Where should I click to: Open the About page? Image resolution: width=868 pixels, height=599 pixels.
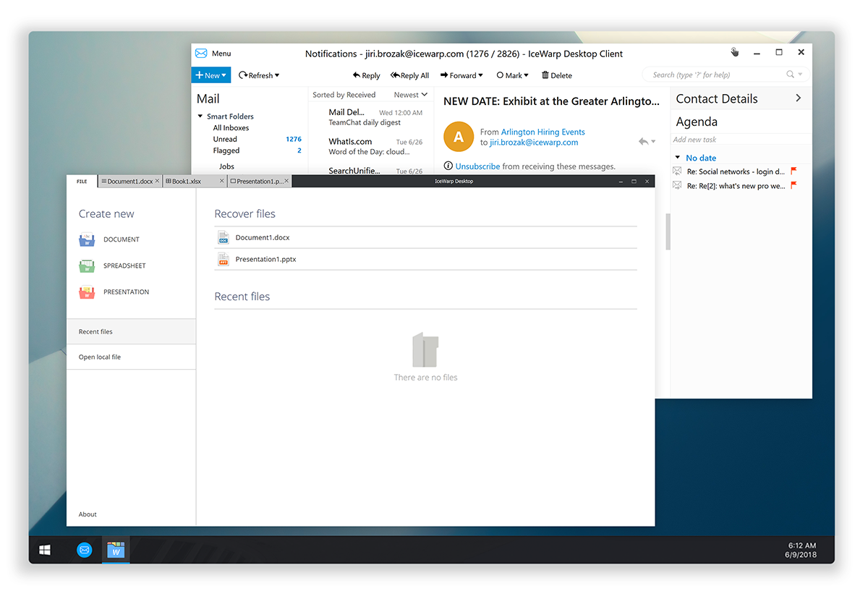click(88, 514)
